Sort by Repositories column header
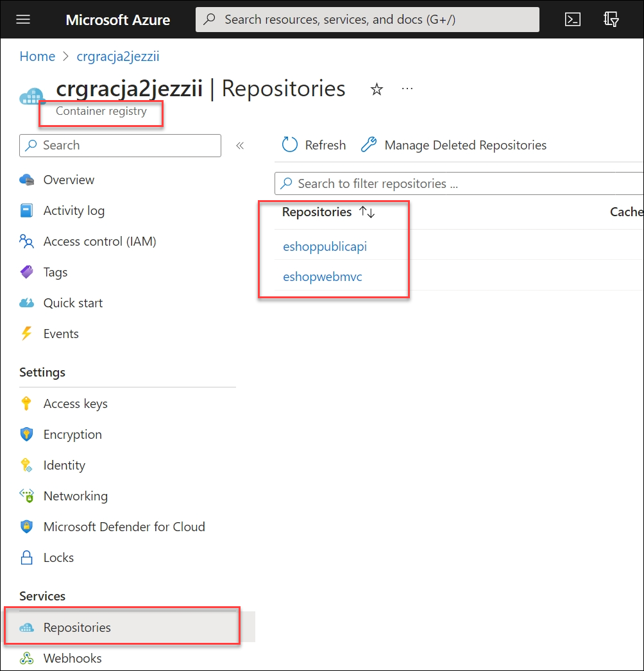This screenshot has height=671, width=644. click(x=317, y=212)
